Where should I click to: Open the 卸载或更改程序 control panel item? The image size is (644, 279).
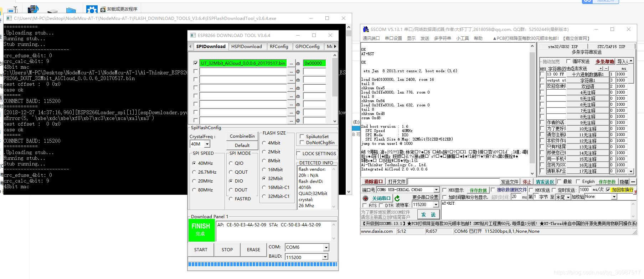(119, 9)
